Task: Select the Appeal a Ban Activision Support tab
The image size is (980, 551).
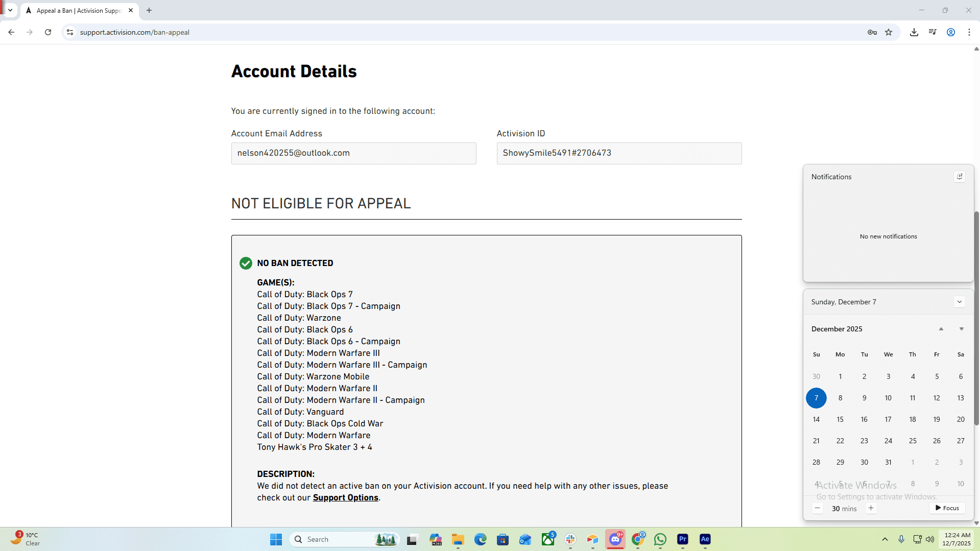Action: tap(79, 10)
